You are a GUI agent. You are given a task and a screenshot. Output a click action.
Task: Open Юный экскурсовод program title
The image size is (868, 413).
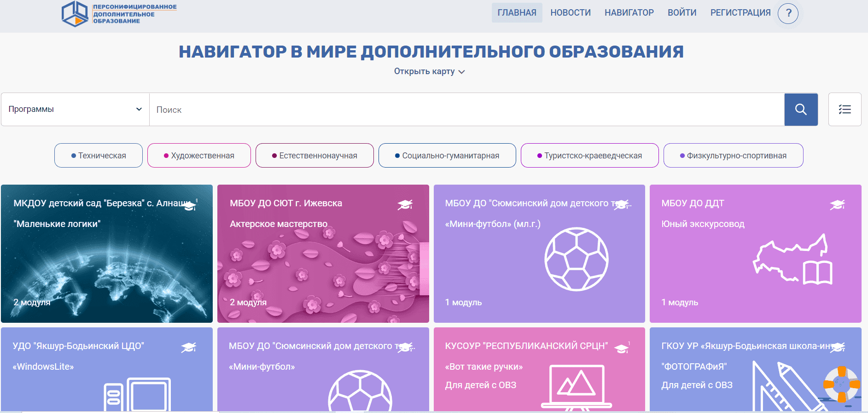tap(703, 224)
